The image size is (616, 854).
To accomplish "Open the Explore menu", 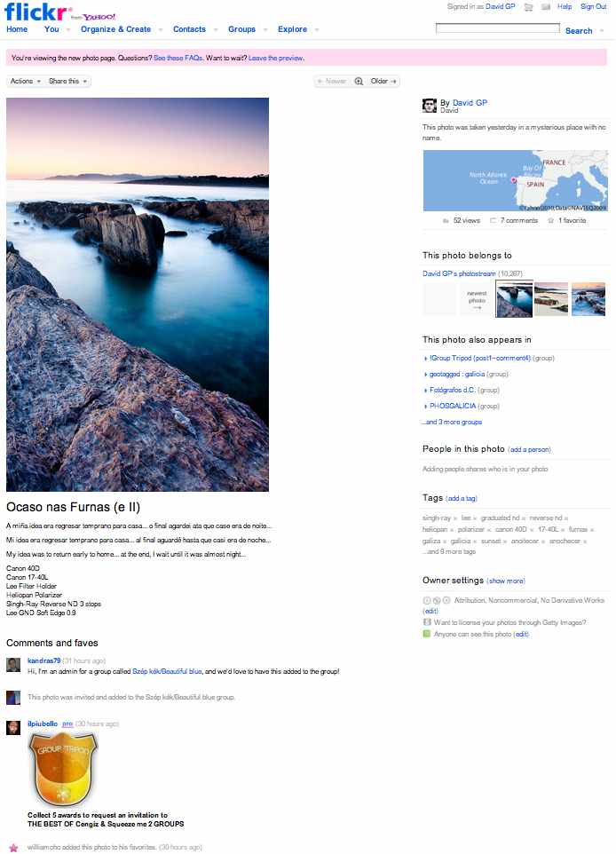I will coord(293,29).
